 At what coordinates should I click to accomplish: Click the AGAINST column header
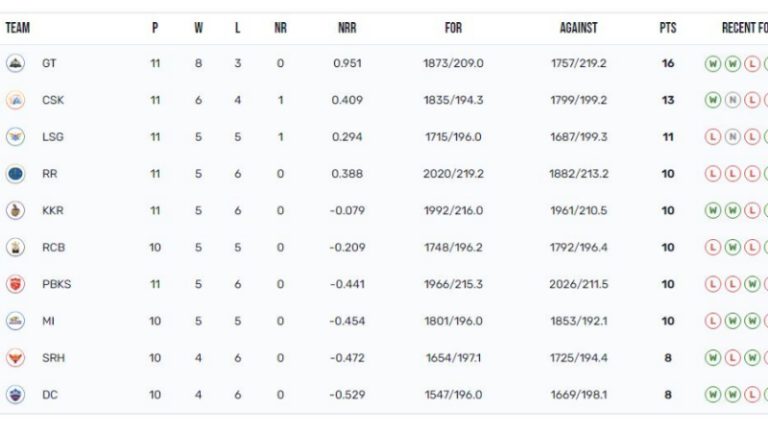point(578,28)
